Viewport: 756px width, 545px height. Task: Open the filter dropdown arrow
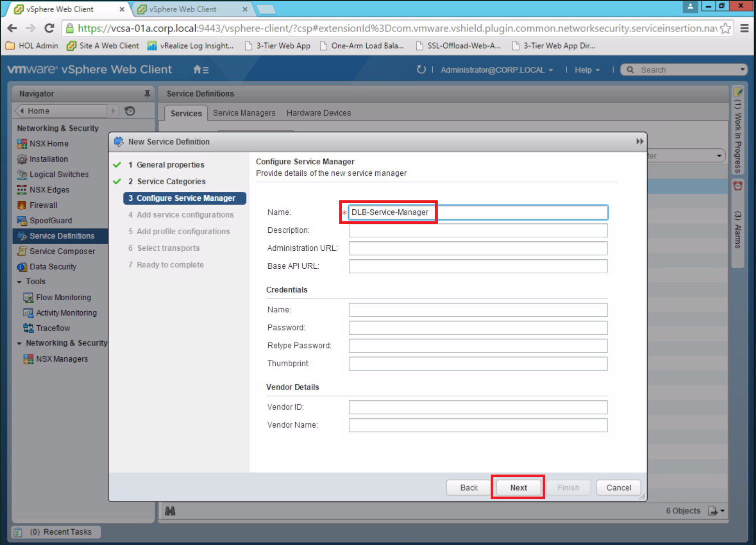(719, 156)
